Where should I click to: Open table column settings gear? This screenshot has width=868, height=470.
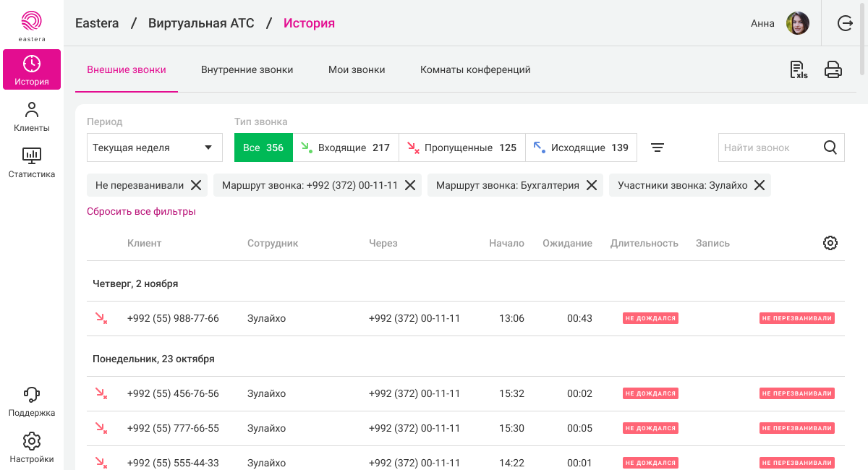point(830,243)
